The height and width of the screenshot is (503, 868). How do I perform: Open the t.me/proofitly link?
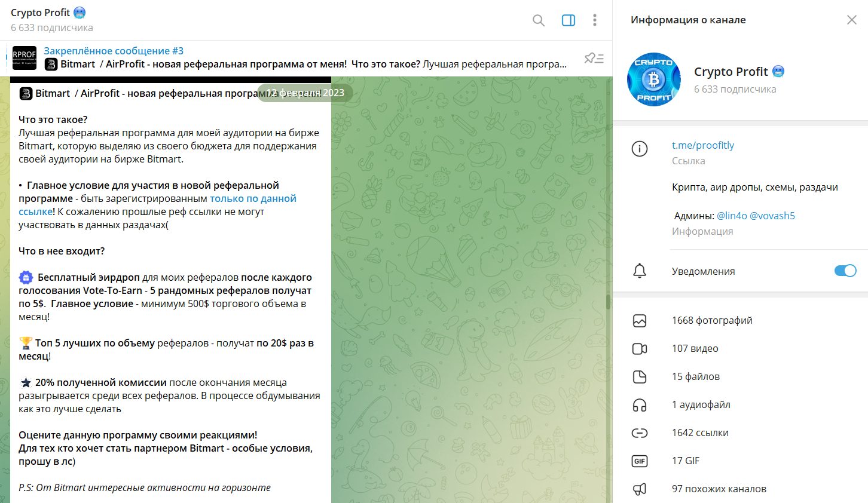click(x=702, y=145)
